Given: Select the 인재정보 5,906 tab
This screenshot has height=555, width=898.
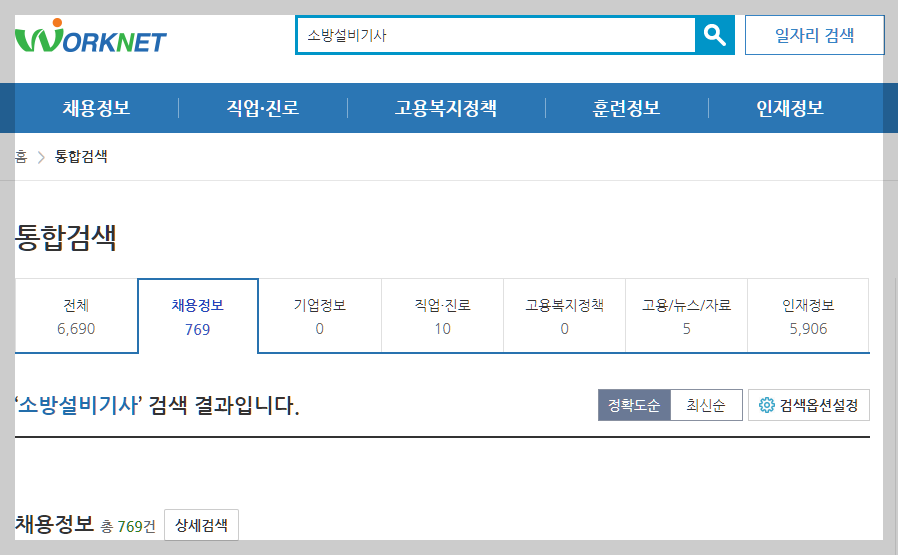Looking at the screenshot, I should coord(808,316).
